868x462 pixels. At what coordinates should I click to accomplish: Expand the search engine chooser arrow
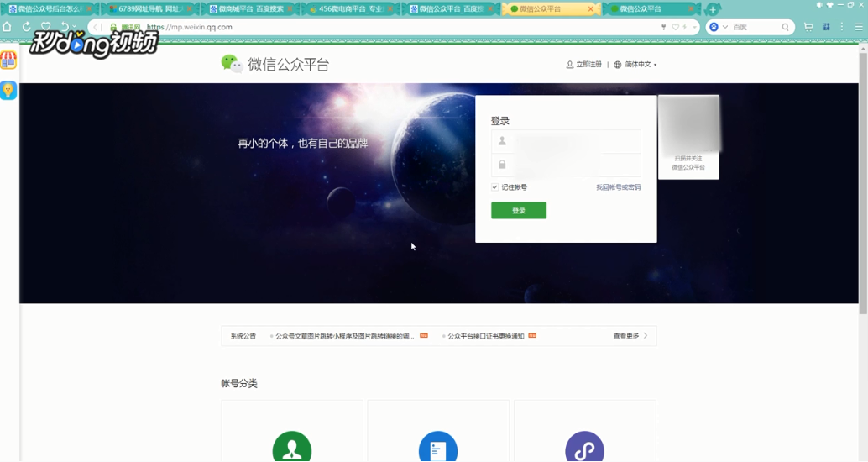724,27
